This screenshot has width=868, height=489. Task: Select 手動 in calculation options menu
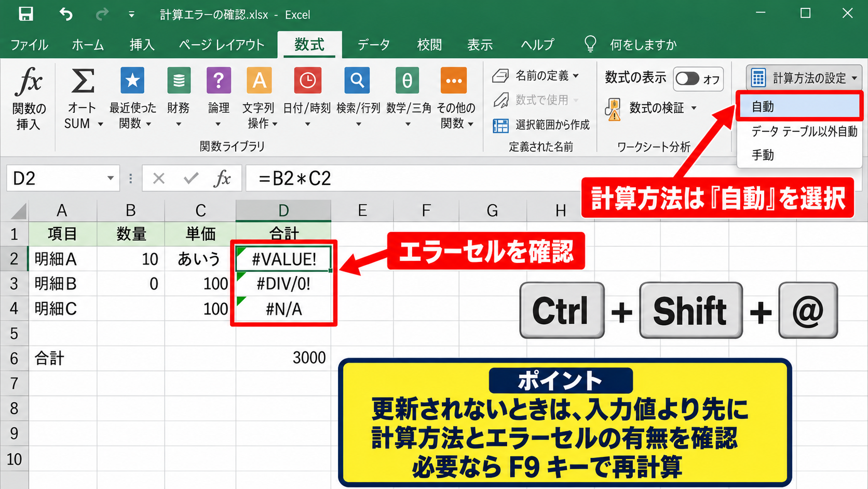coord(799,155)
